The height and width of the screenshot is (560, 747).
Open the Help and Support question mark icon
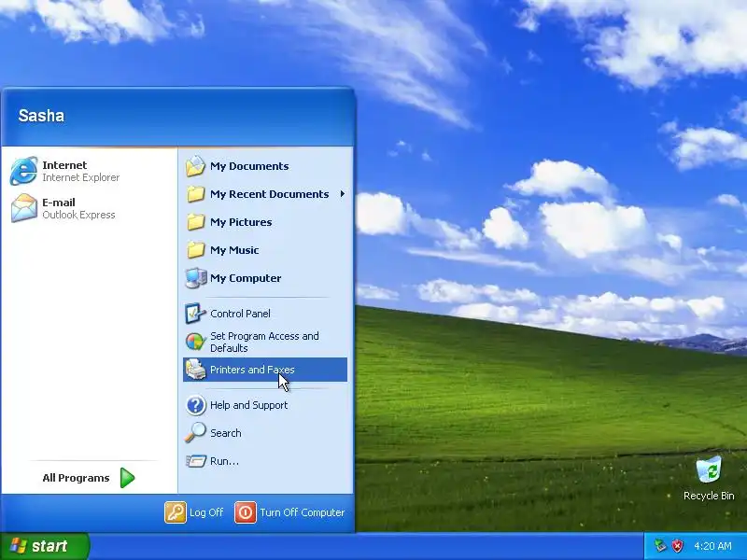[x=195, y=405]
